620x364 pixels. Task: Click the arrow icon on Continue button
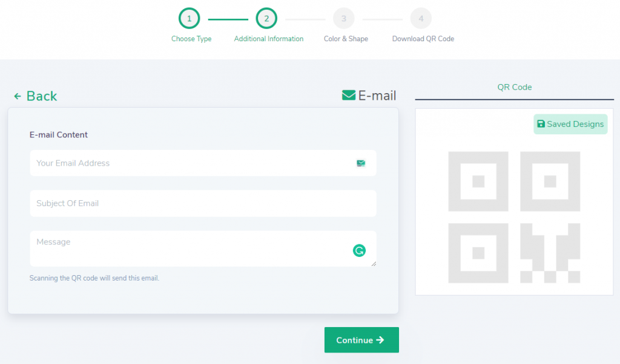click(x=380, y=340)
